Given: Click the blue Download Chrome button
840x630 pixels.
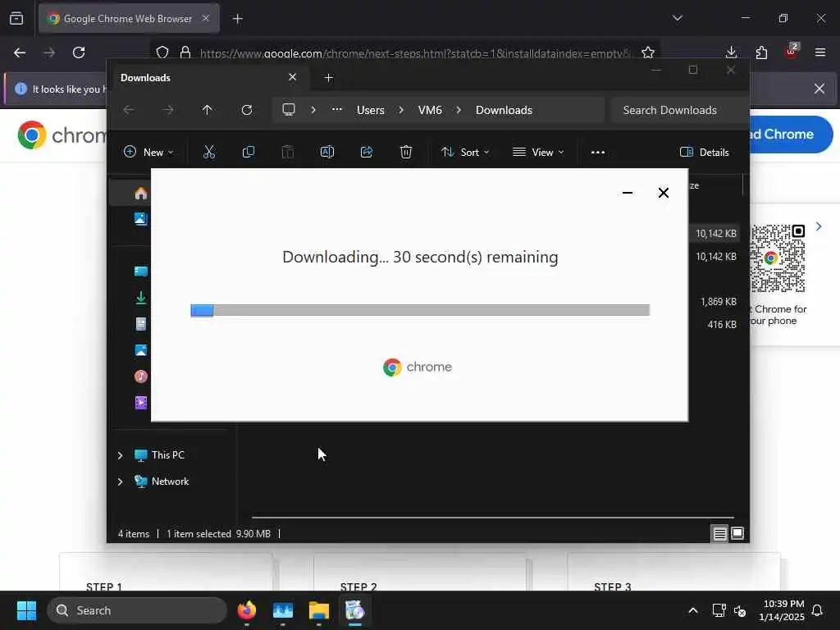Looking at the screenshot, I should coord(791,135).
